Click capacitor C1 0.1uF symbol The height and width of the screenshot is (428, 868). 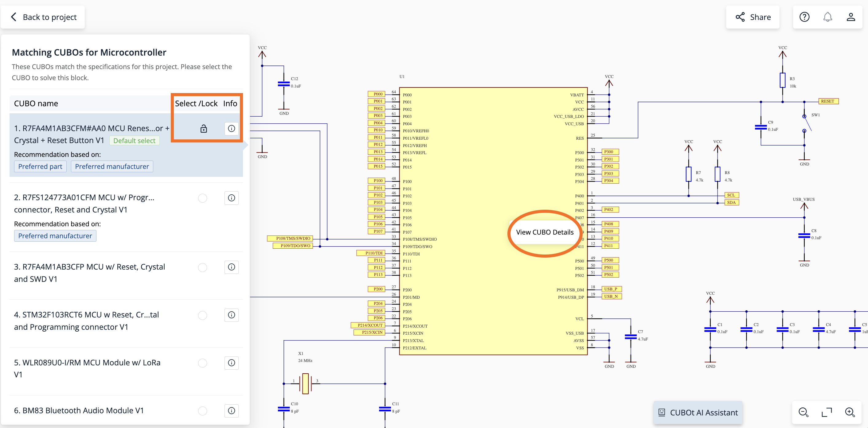tap(710, 330)
